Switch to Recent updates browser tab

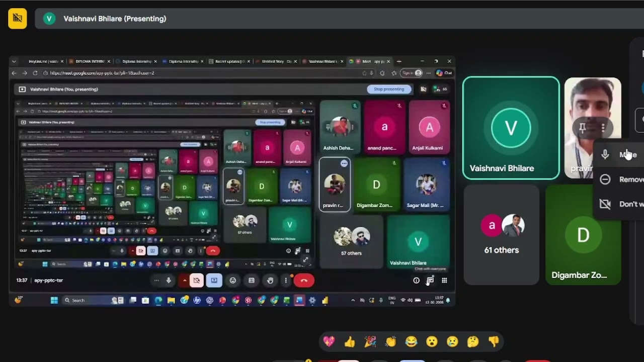coord(229,61)
